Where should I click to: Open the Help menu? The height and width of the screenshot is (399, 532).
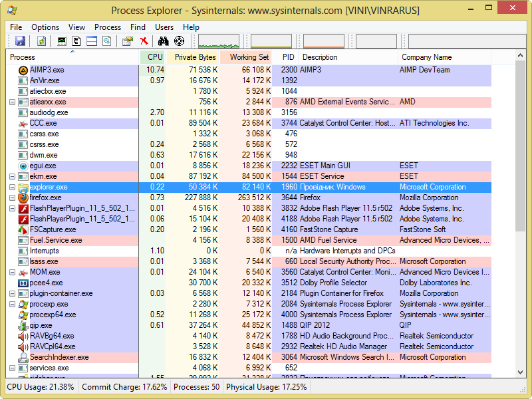coord(191,27)
